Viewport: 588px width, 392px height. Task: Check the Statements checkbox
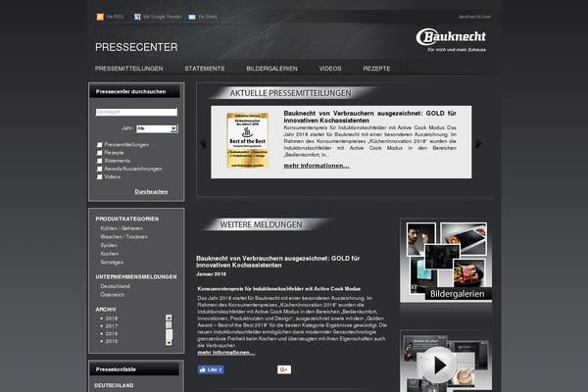[99, 161]
